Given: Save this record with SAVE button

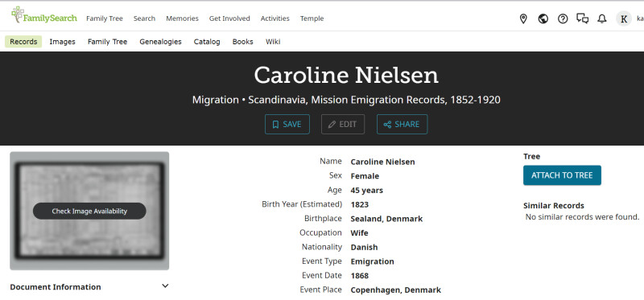Looking at the screenshot, I should [287, 125].
